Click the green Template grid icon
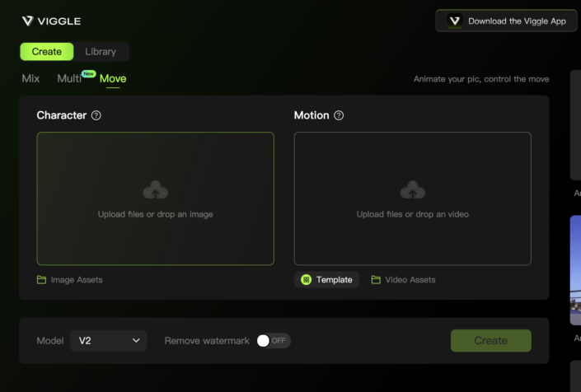Viewport: 581px width, 392px height. [306, 280]
